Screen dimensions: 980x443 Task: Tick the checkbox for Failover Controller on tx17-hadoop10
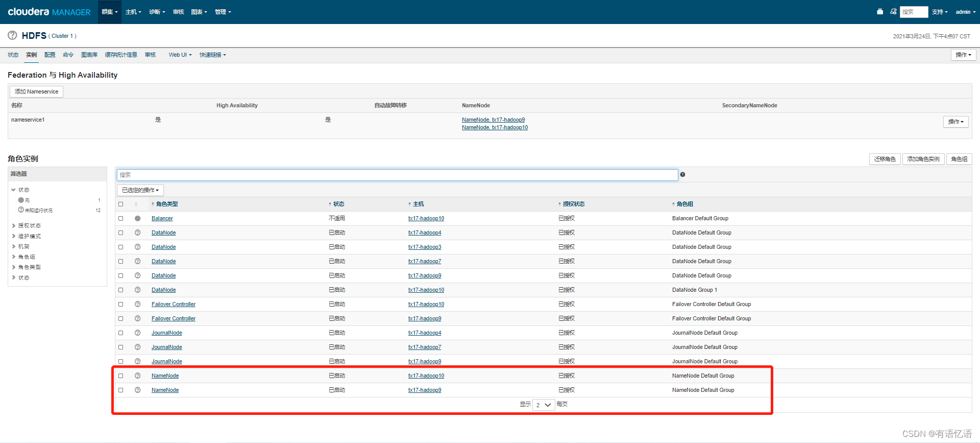point(121,304)
